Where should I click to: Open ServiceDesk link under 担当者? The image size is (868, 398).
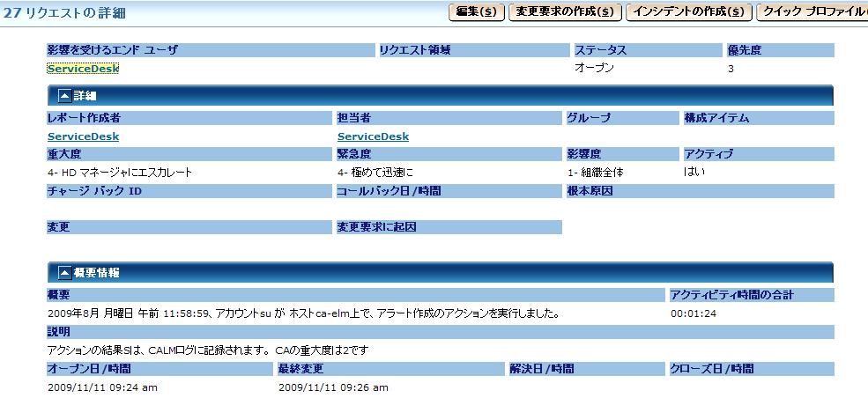(x=373, y=136)
